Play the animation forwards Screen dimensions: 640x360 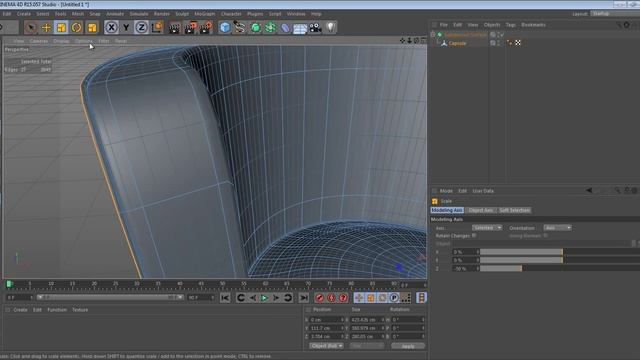coord(264,298)
